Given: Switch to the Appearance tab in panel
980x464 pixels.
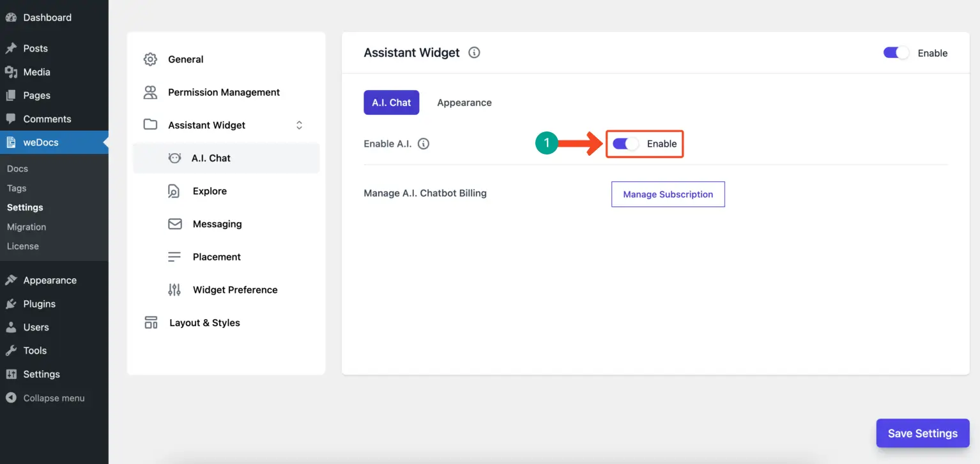Looking at the screenshot, I should click(464, 102).
